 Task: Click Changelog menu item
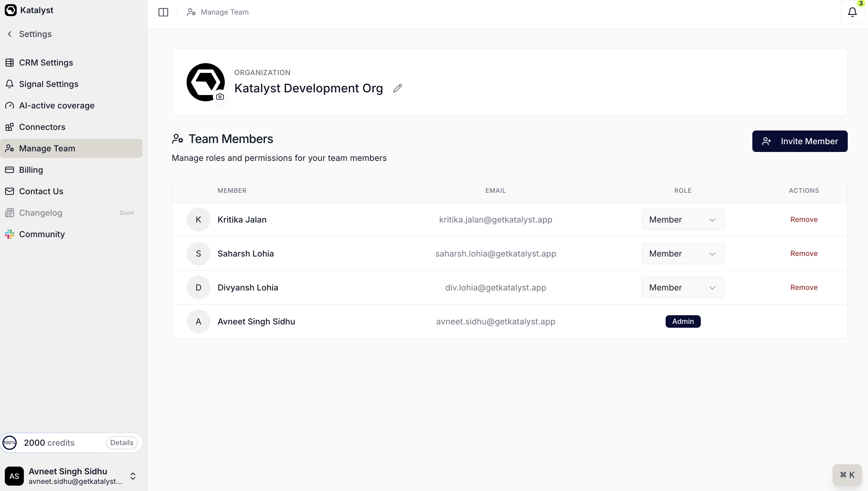pos(71,213)
